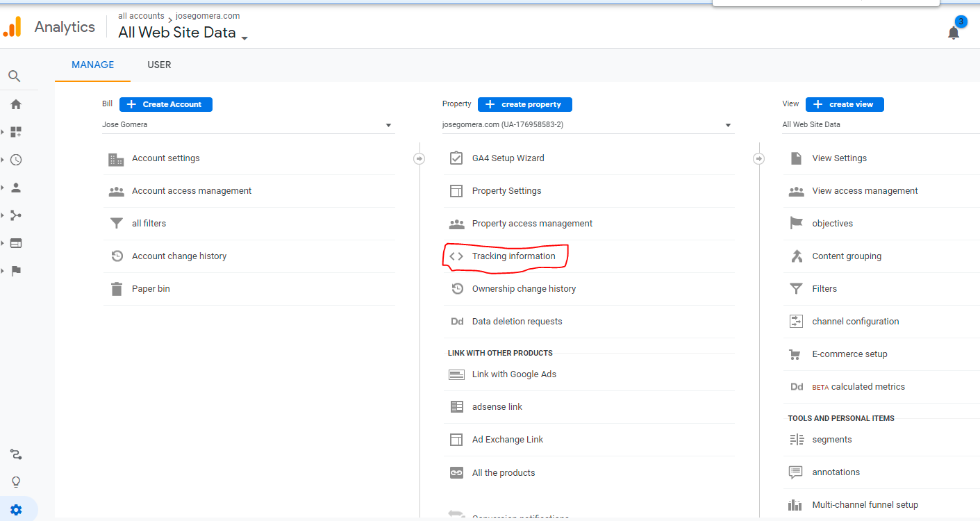Open Acquisition branching icon in sidebar

point(15,215)
